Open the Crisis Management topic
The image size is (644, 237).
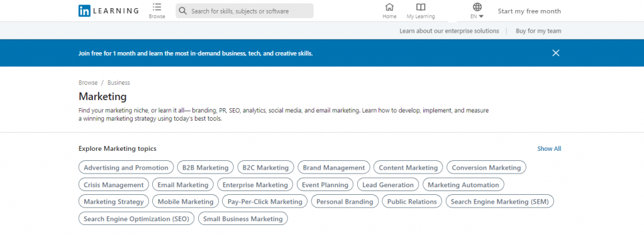114,185
